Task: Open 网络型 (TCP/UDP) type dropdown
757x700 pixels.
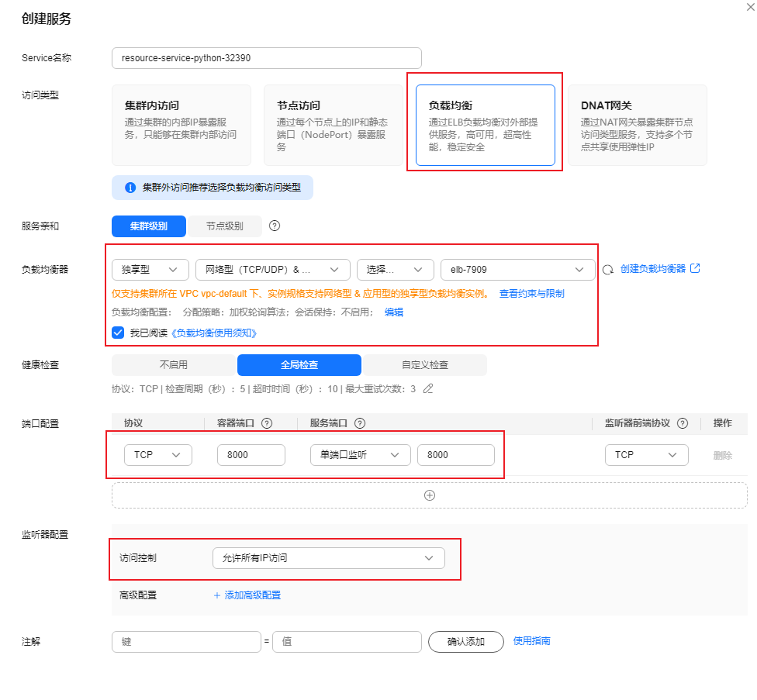Action: click(273, 270)
